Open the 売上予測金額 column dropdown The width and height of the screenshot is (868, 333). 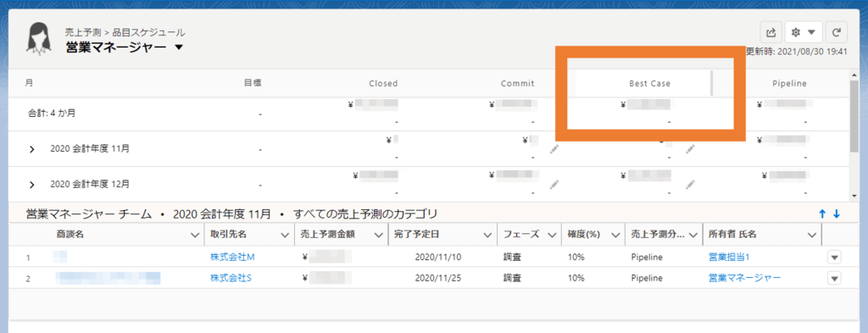point(379,235)
